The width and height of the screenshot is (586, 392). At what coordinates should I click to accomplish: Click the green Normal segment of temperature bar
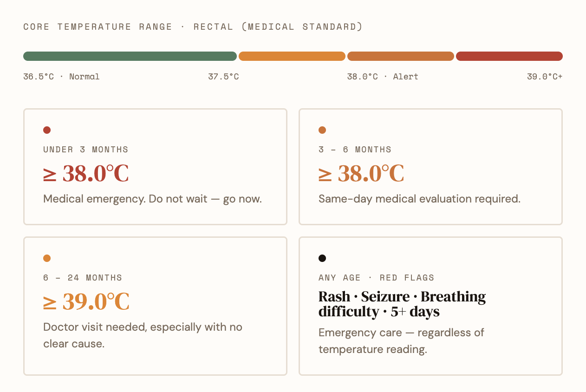[130, 56]
